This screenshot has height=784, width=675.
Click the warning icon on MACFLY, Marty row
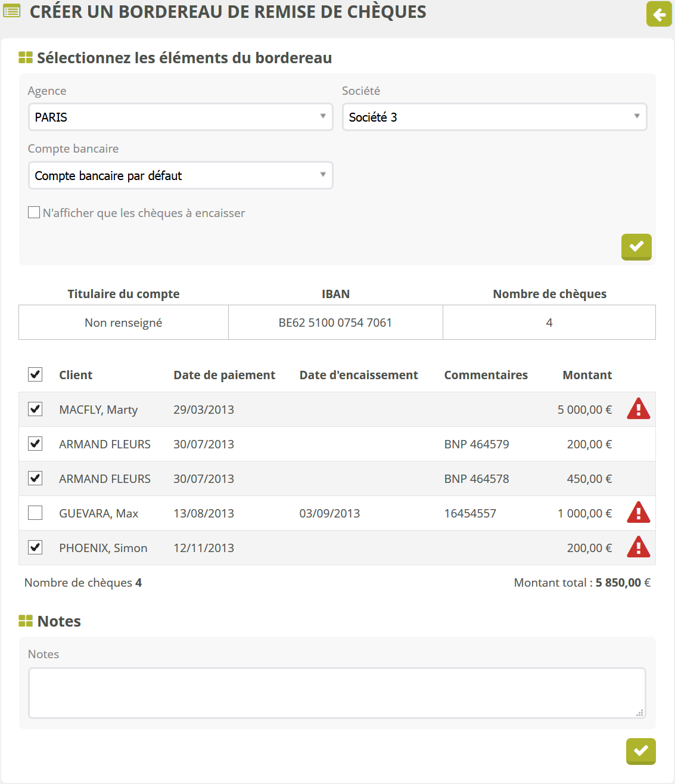tap(638, 409)
